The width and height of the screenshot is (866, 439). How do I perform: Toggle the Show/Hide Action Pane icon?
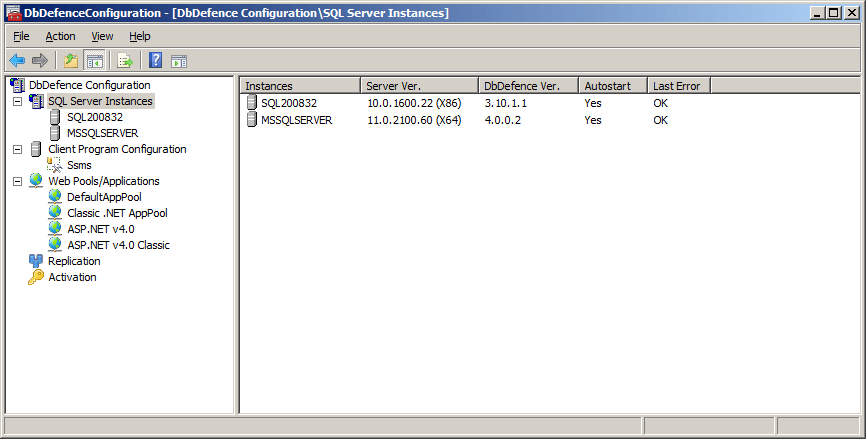click(x=179, y=61)
